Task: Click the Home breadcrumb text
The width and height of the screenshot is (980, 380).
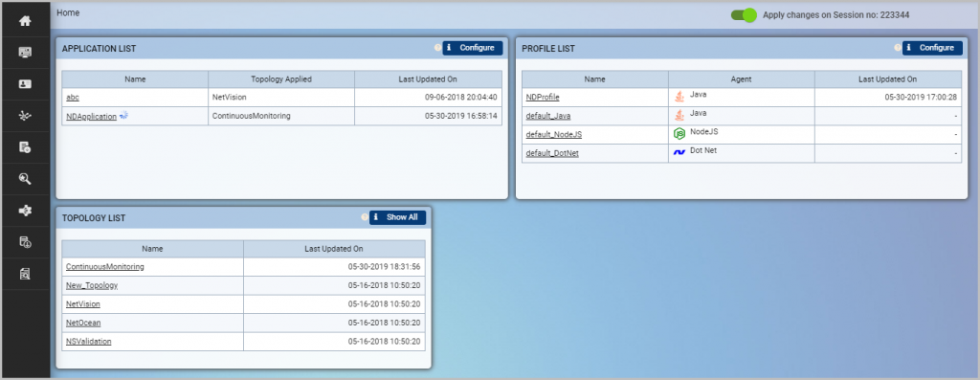Action: pyautogui.click(x=68, y=12)
